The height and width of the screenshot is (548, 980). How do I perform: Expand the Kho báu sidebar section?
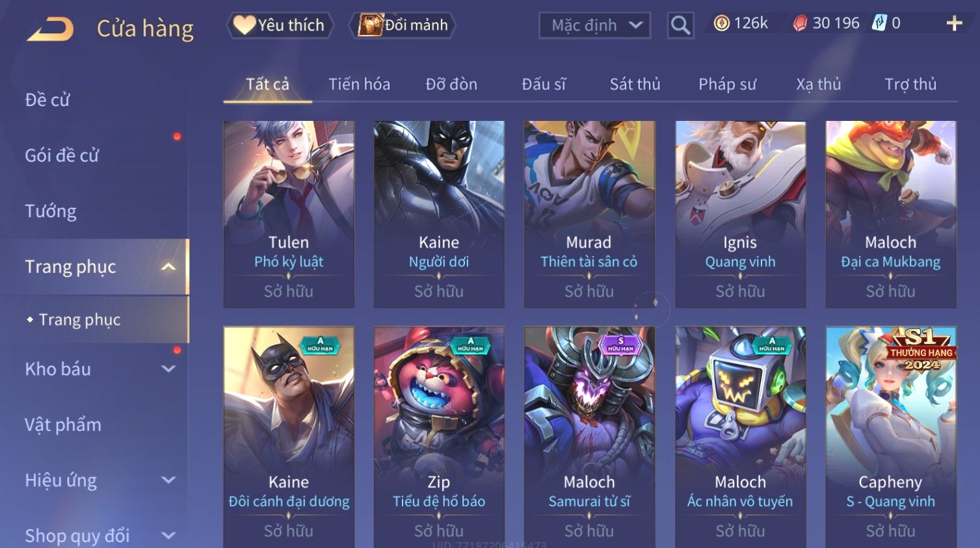tap(168, 369)
